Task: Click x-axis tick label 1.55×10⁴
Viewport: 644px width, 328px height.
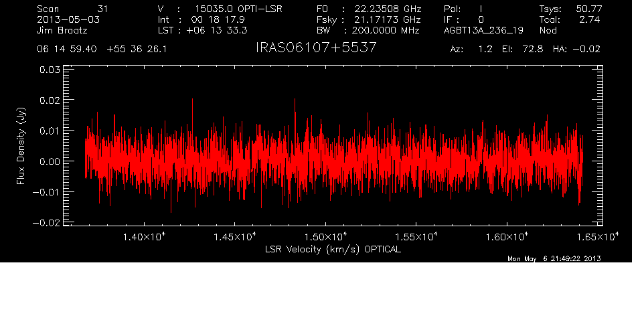Action: click(x=416, y=237)
